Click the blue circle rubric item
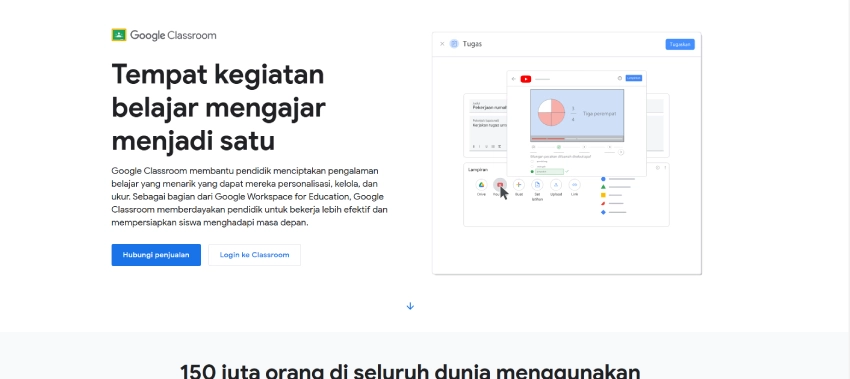Image resolution: width=850 pixels, height=379 pixels. pos(603,178)
